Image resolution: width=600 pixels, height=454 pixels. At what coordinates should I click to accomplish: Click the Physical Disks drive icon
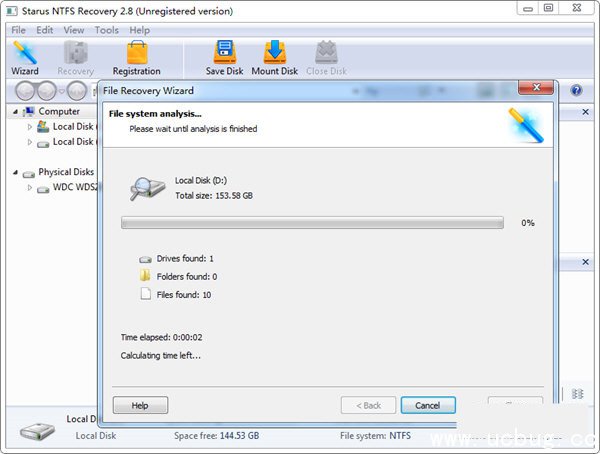(x=29, y=174)
